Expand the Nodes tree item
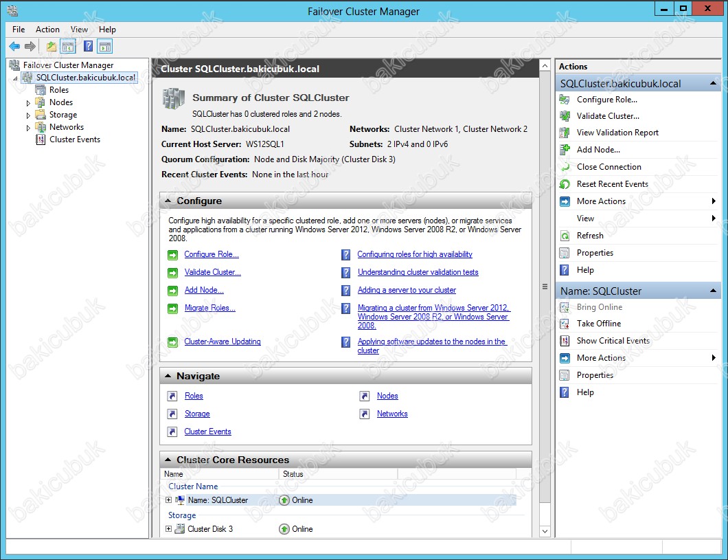The width and height of the screenshot is (728, 560). (28, 103)
